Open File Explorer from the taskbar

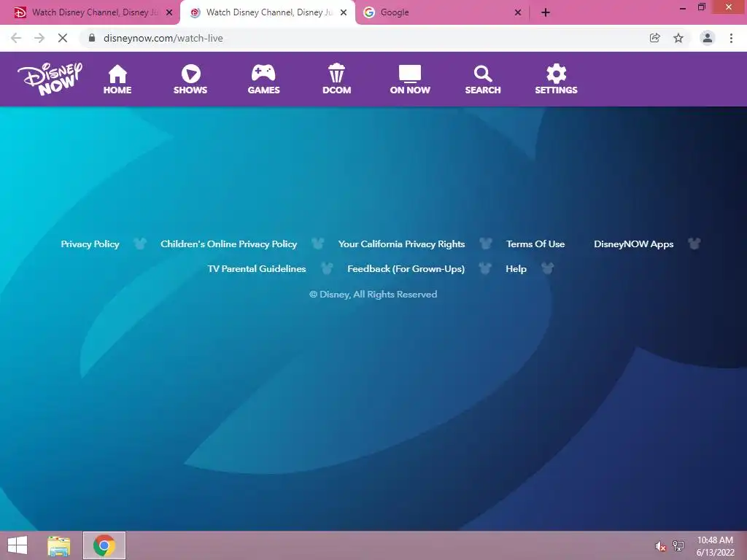58,545
